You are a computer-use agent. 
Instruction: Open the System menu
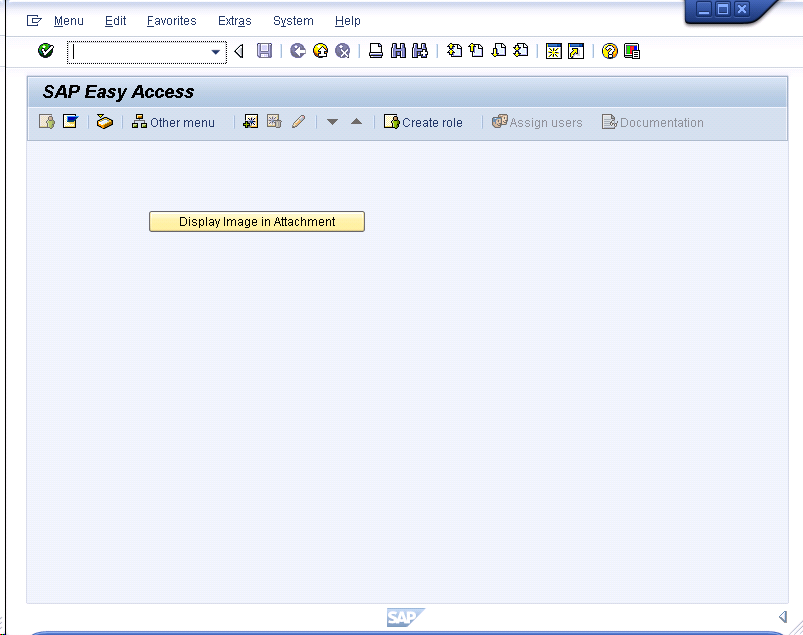pos(293,21)
